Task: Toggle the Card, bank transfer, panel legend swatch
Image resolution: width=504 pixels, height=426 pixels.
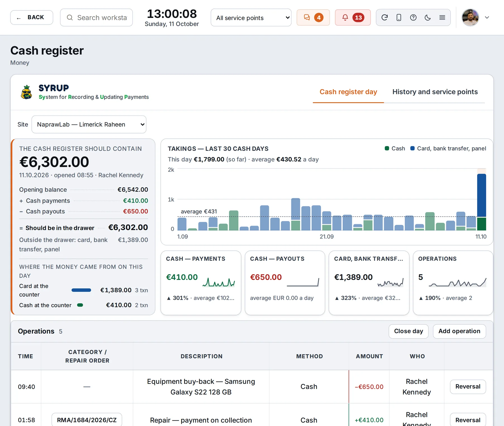Action: point(412,148)
